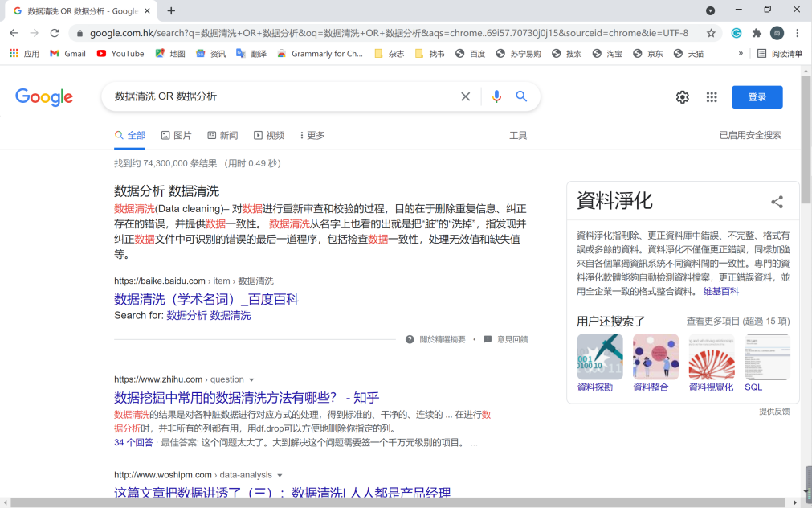
Task: Open the Grammarly for Chrome bookmark
Action: point(320,53)
